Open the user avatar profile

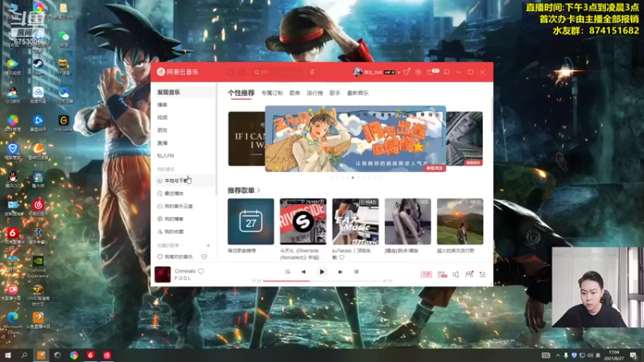pyautogui.click(x=357, y=72)
